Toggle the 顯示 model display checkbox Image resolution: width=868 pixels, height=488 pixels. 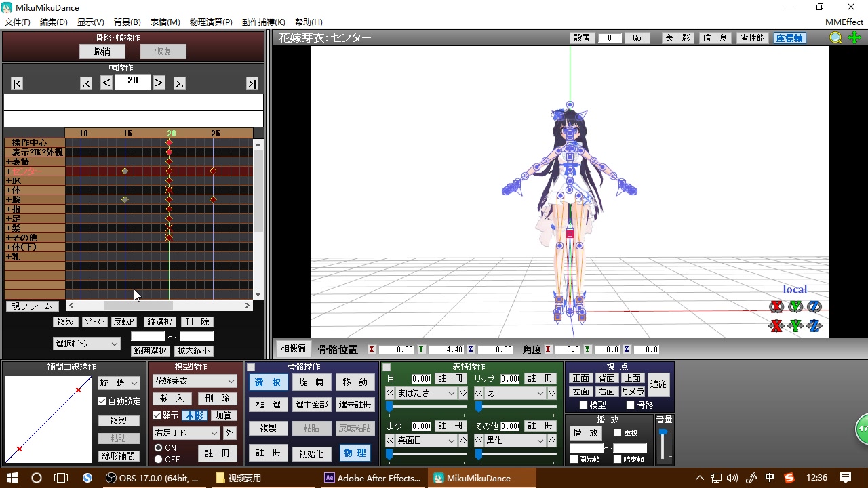[x=157, y=415]
